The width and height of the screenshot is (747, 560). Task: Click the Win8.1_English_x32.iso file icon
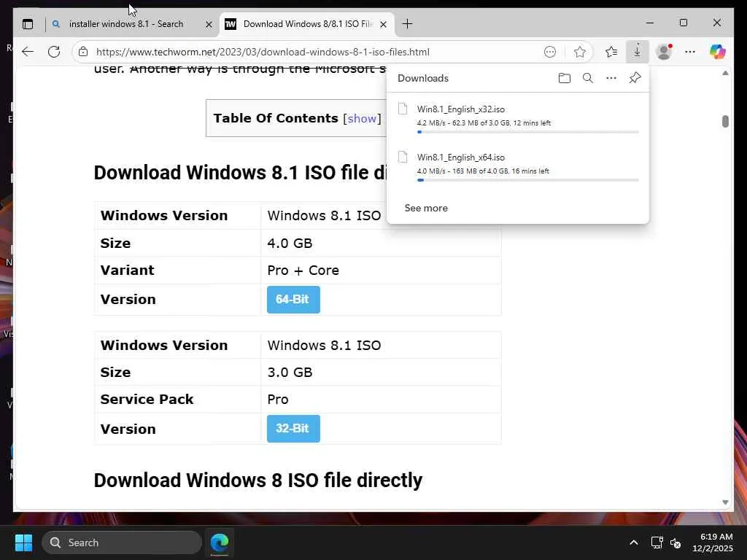[403, 109]
